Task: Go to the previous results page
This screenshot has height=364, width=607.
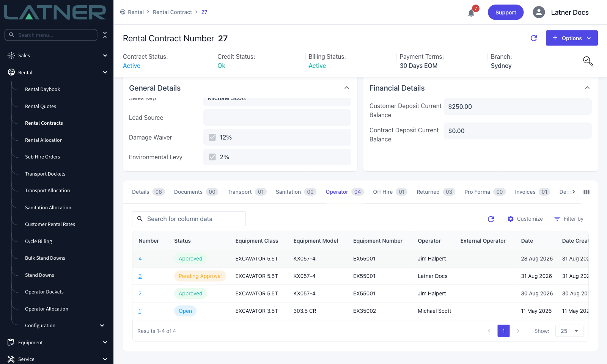Action: (x=489, y=331)
